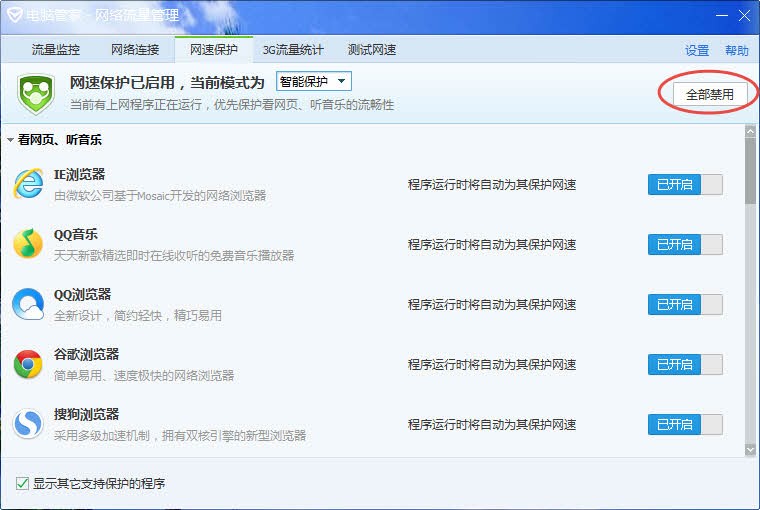
Task: Click the IE browser icon
Action: [28, 184]
